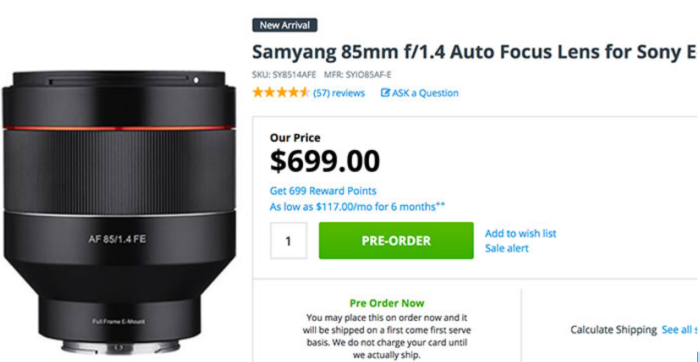
Task: Click the star rating icons
Action: tap(281, 93)
